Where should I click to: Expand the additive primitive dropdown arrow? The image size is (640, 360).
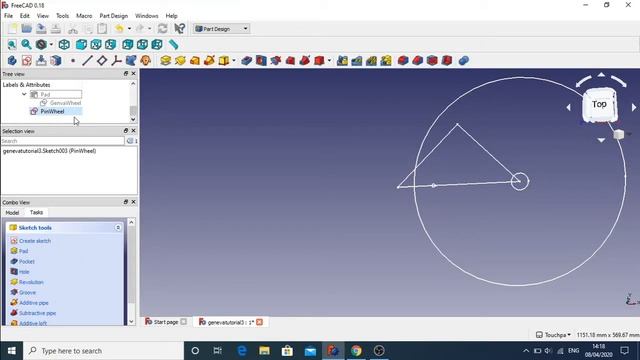pos(233,61)
